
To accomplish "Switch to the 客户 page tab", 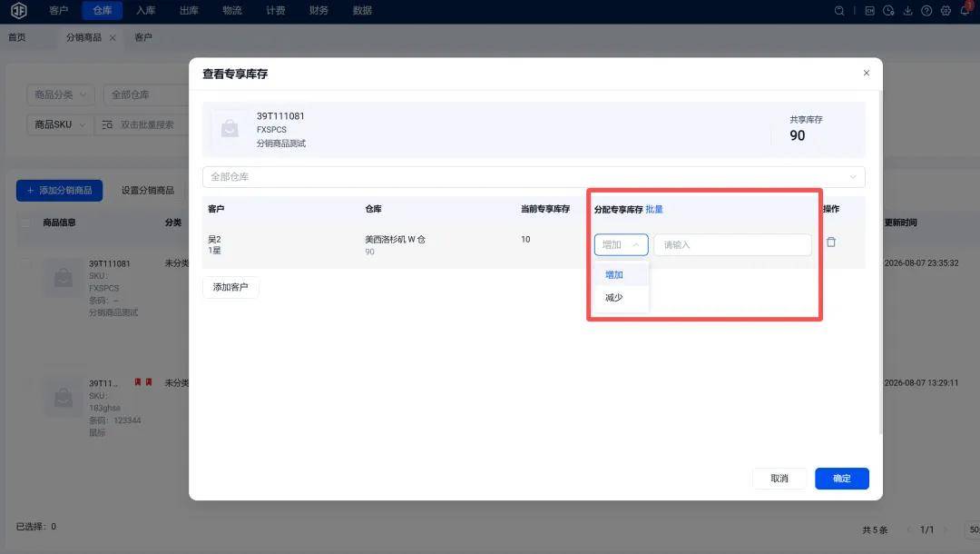I will pyautogui.click(x=143, y=37).
